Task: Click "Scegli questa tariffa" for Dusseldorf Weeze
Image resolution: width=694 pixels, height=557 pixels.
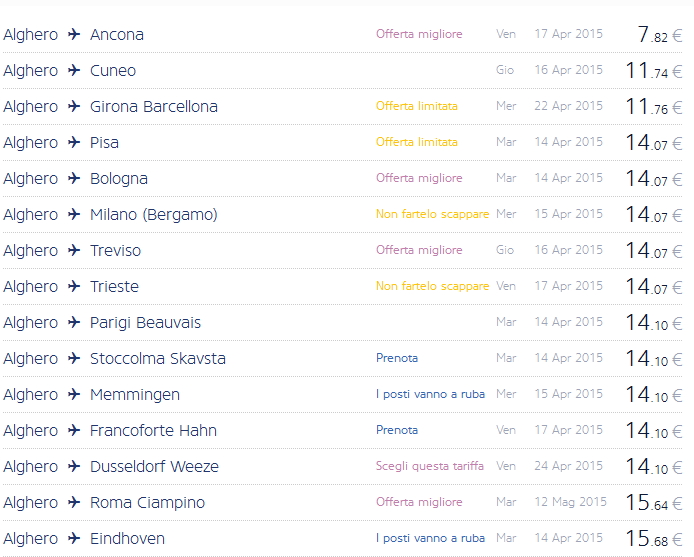Action: pyautogui.click(x=429, y=466)
